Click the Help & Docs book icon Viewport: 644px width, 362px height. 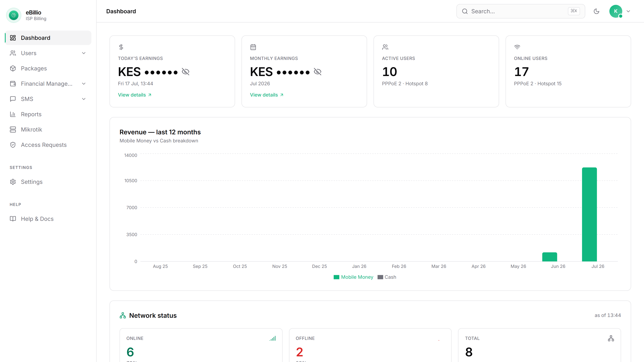(x=13, y=219)
